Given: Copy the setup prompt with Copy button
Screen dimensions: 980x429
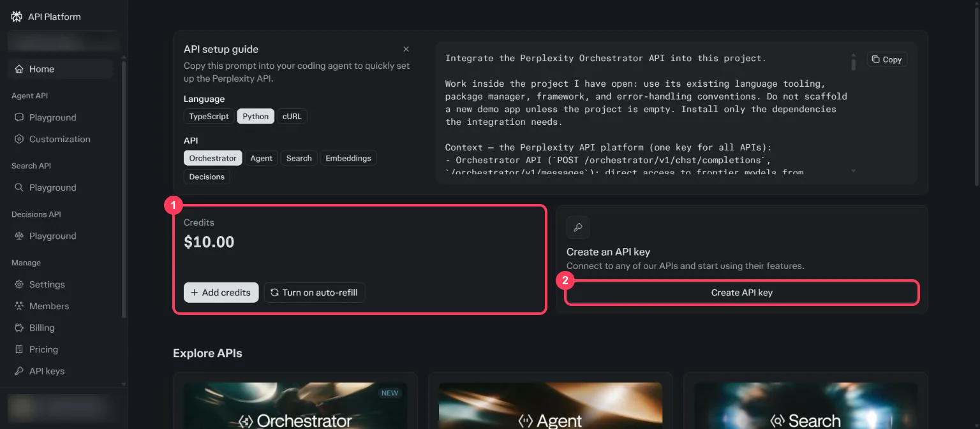Looking at the screenshot, I should tap(887, 59).
